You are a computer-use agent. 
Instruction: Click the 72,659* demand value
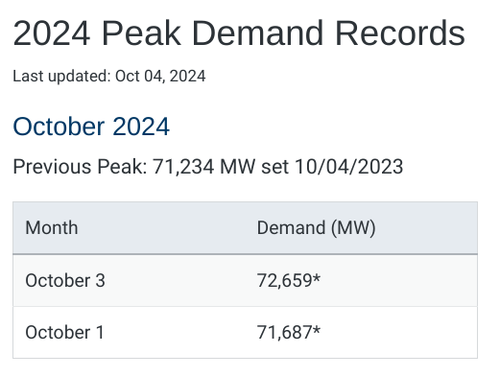pos(289,280)
